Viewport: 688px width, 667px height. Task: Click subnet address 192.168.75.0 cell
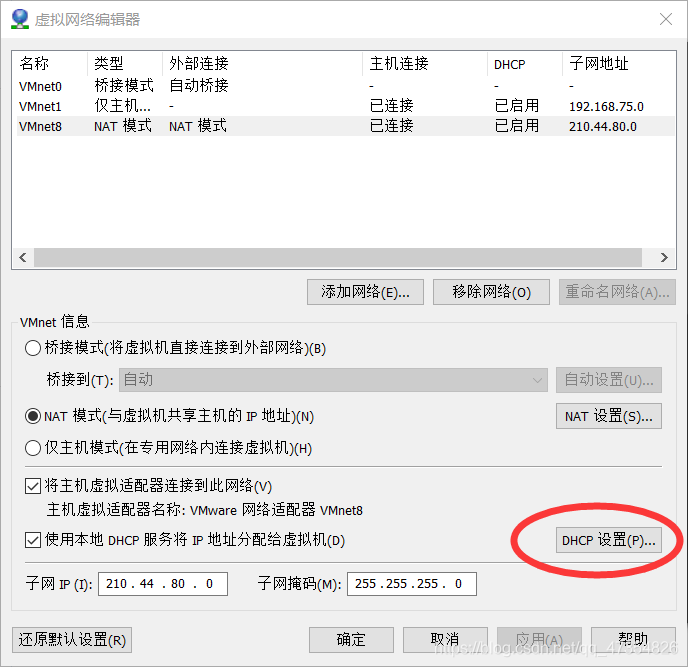coord(606,107)
